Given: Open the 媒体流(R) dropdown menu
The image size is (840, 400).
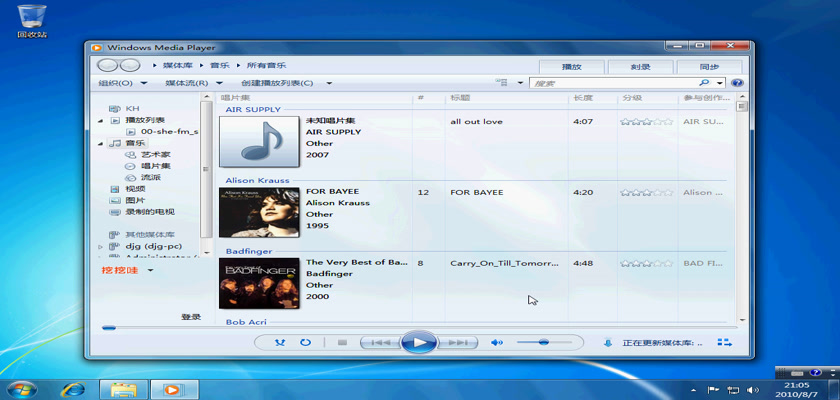Looking at the screenshot, I should coord(193,83).
